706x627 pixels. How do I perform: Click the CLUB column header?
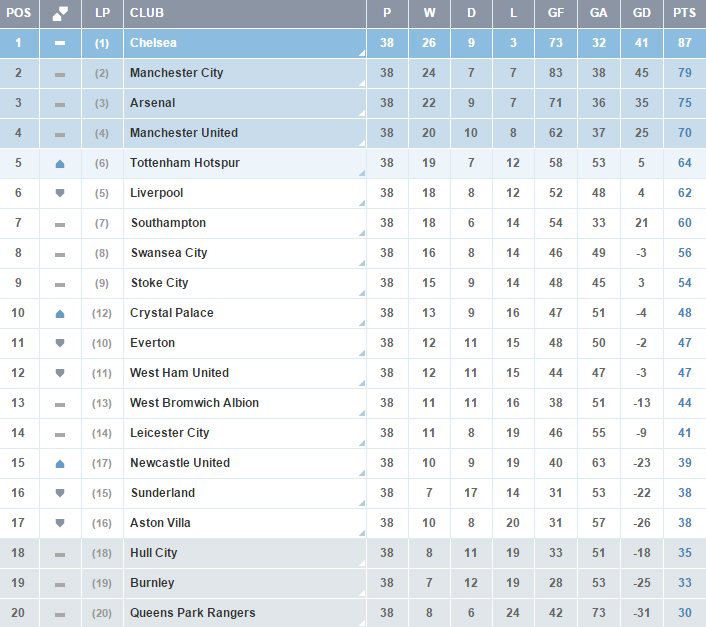(147, 13)
